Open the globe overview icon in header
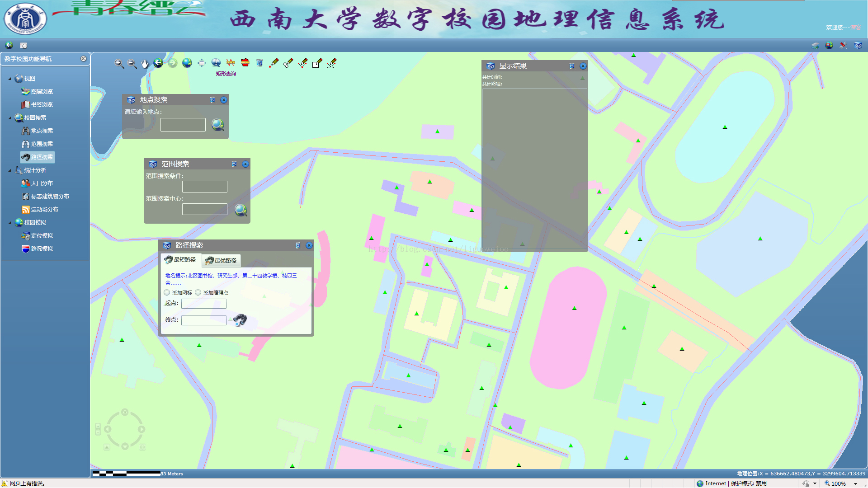Viewport: 868px width, 488px height. 829,45
